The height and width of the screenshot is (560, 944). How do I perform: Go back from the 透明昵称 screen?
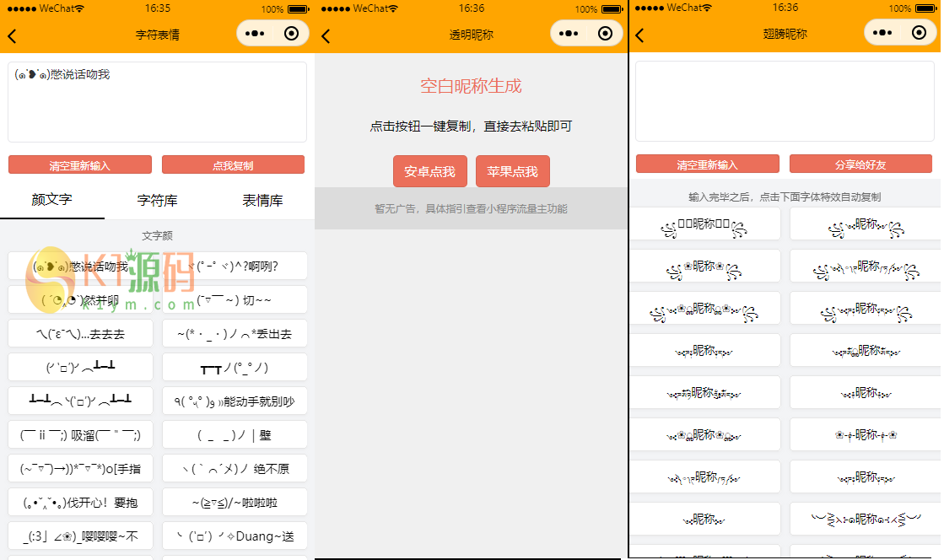(326, 37)
